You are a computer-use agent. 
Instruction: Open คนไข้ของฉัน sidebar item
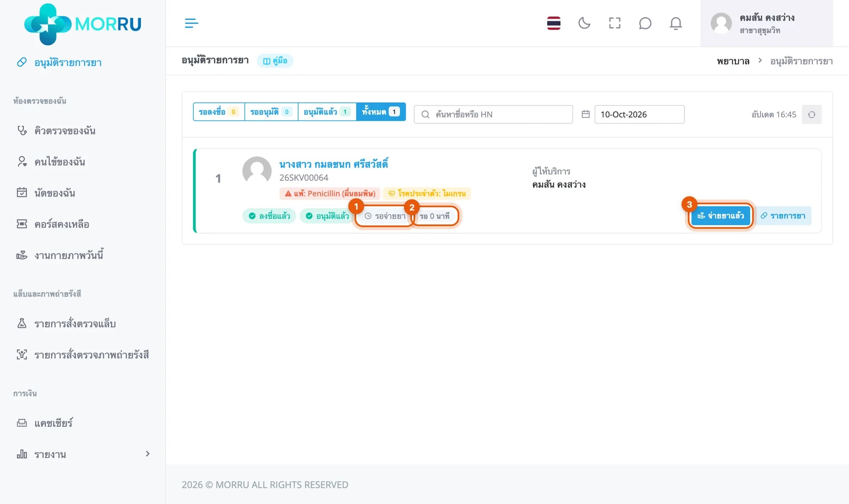click(51, 162)
